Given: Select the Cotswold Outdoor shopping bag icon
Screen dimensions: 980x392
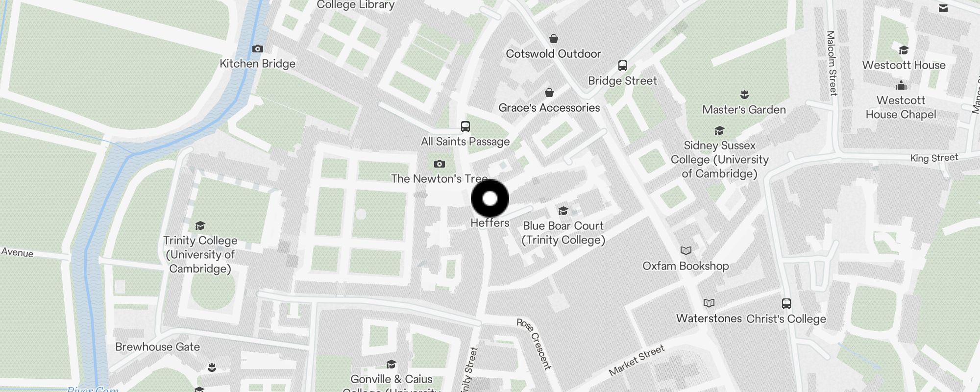Looking at the screenshot, I should pos(554,39).
